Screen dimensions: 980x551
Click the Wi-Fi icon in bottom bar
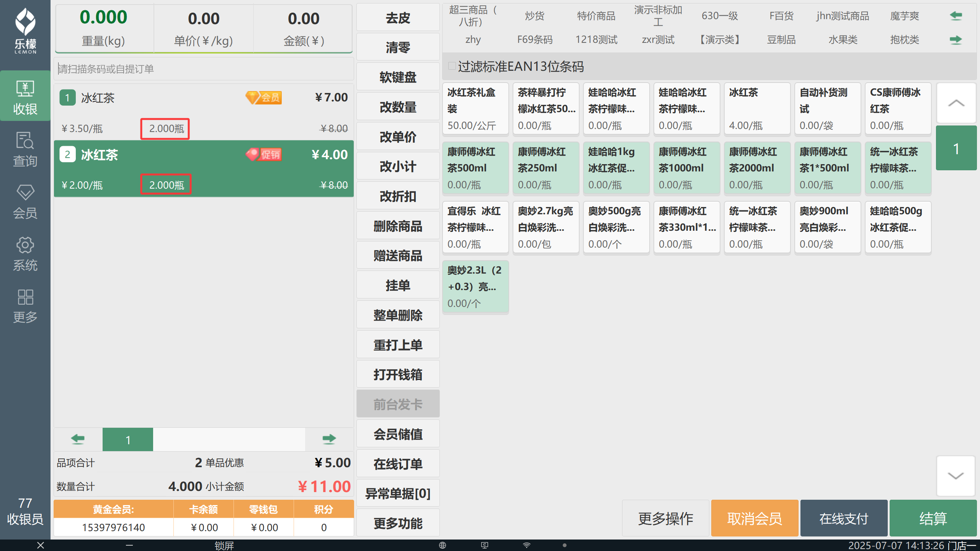(x=527, y=545)
